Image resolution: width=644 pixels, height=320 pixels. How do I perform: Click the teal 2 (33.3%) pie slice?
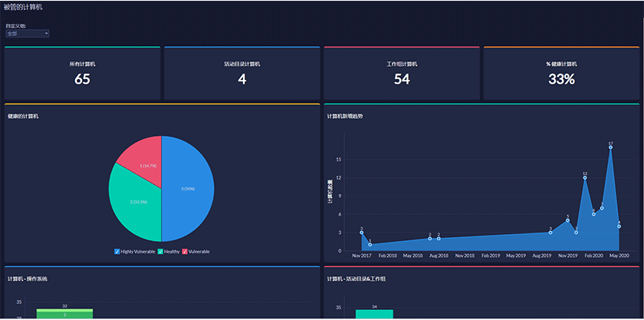pos(136,202)
